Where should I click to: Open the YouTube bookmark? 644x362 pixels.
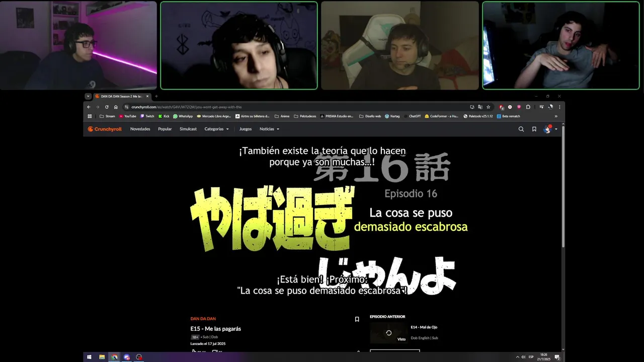click(x=128, y=116)
